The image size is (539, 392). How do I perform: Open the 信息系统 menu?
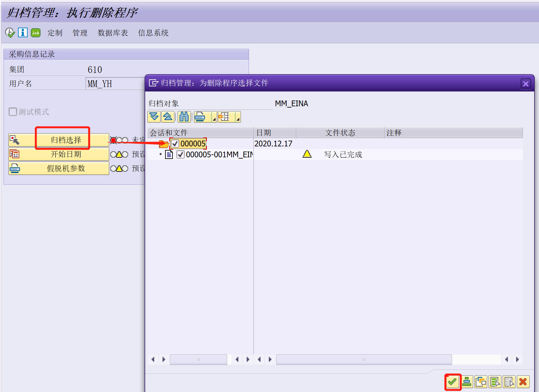(x=153, y=33)
